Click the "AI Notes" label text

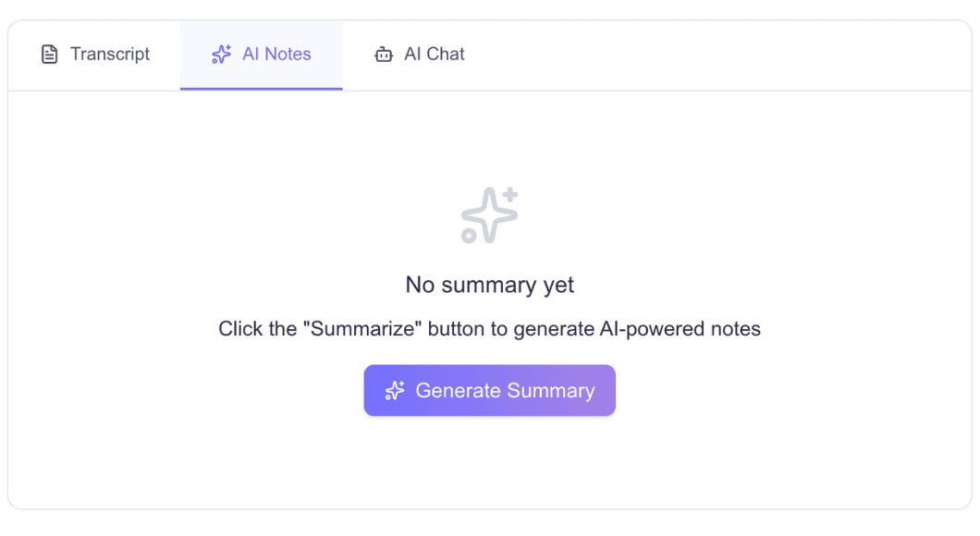click(x=276, y=55)
